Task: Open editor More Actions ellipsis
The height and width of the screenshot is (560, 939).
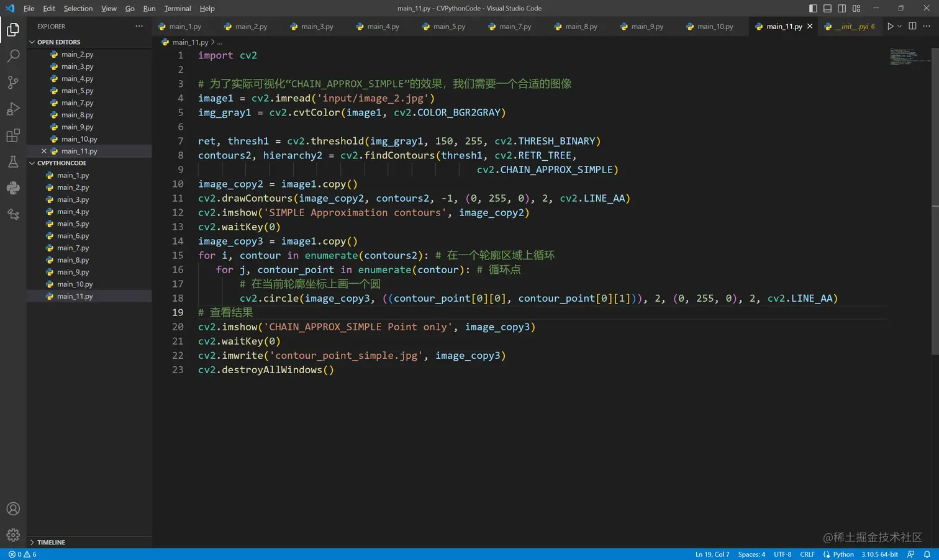Action: coord(927,26)
